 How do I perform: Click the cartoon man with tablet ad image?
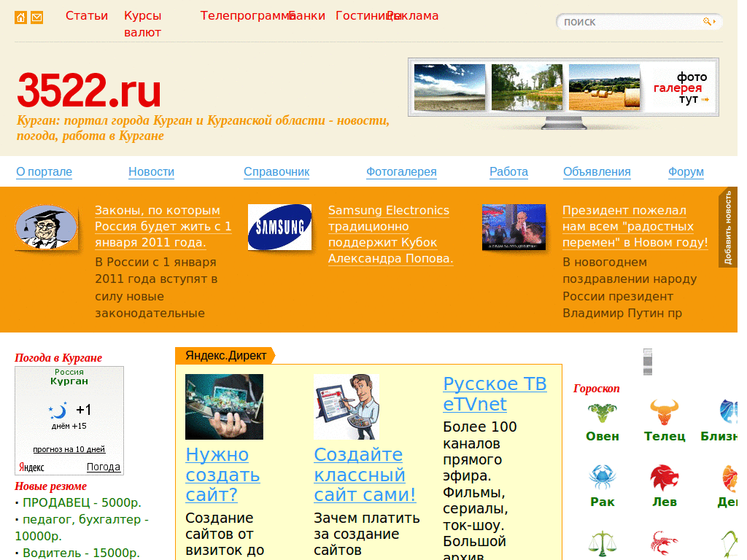tap(347, 407)
